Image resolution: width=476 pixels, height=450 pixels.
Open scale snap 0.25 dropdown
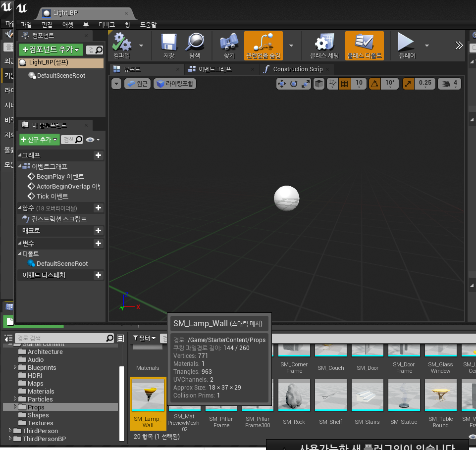click(x=425, y=84)
